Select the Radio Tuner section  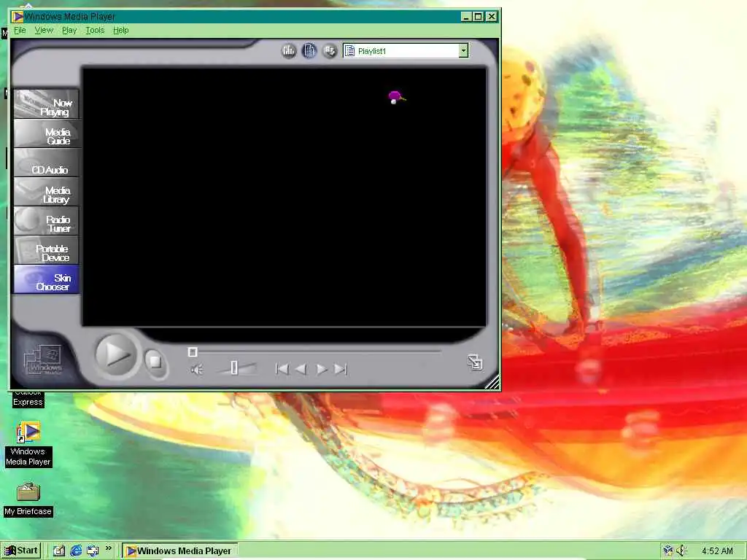[46, 220]
